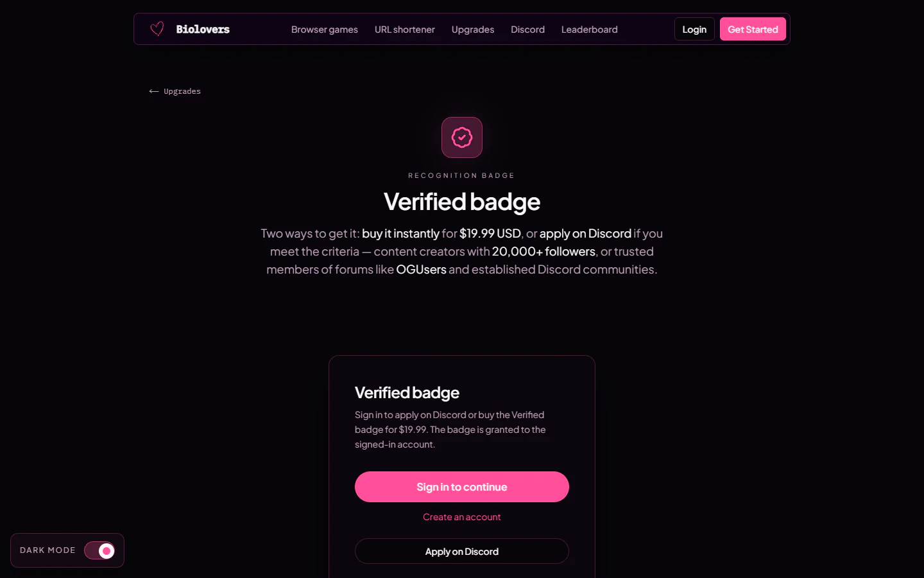
Task: Click the OGUsers mention in the description
Action: 421,270
